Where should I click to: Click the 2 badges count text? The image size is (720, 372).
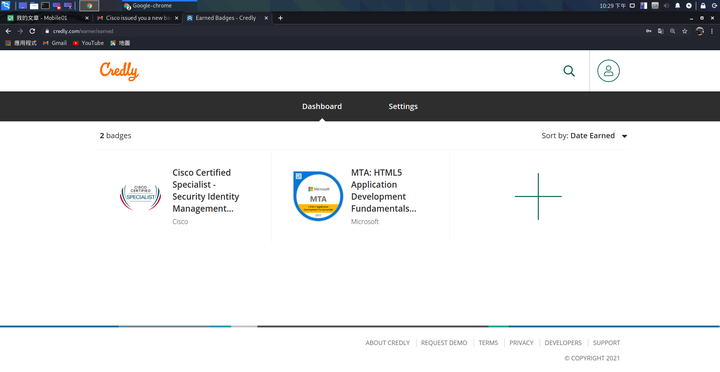[115, 135]
